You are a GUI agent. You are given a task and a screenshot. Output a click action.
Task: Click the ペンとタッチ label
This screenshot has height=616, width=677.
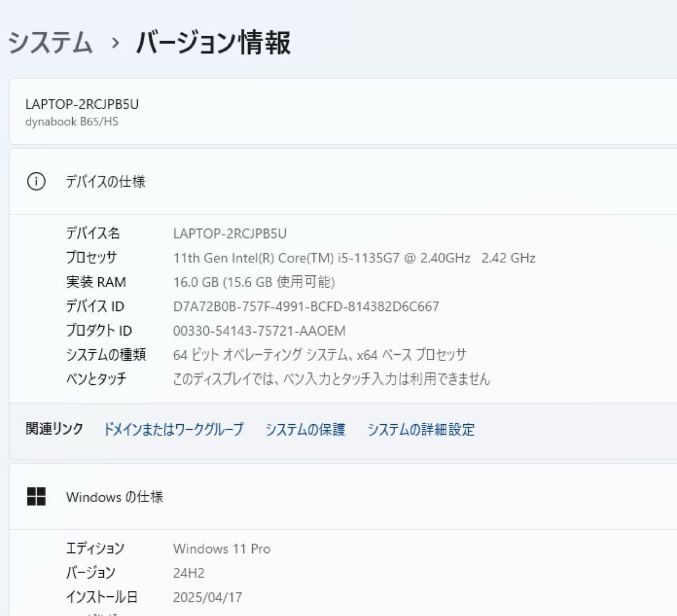coord(96,379)
